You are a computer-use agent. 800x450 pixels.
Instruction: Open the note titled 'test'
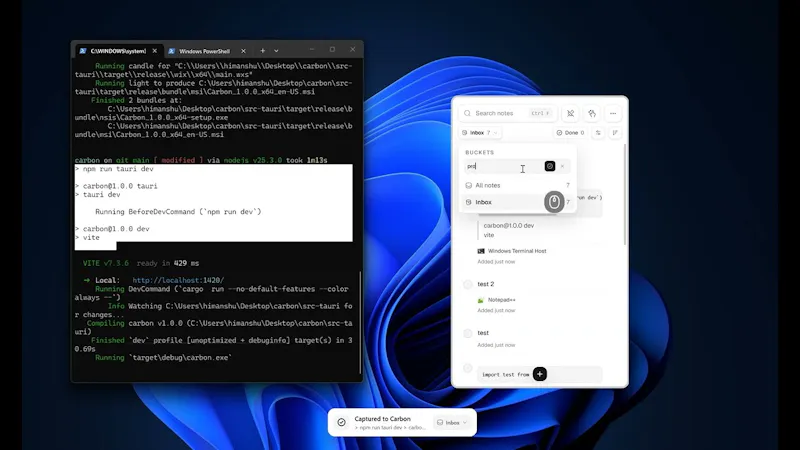[483, 333]
